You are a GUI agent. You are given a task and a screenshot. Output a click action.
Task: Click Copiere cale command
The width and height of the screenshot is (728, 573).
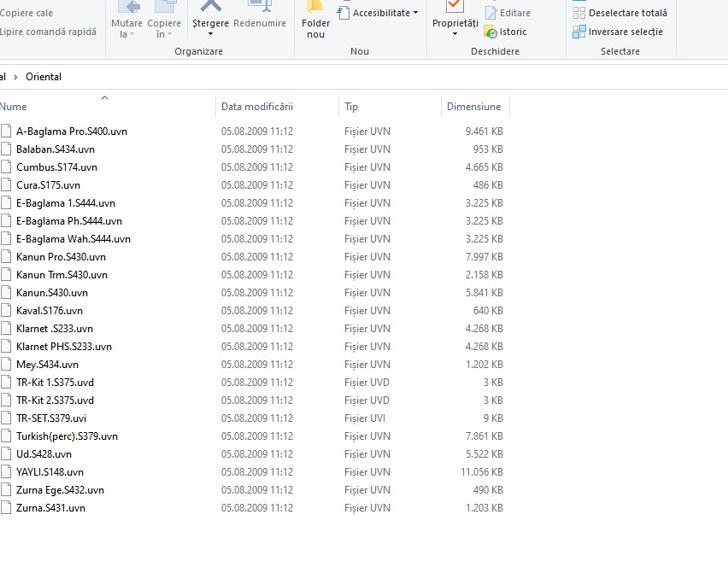26,13
